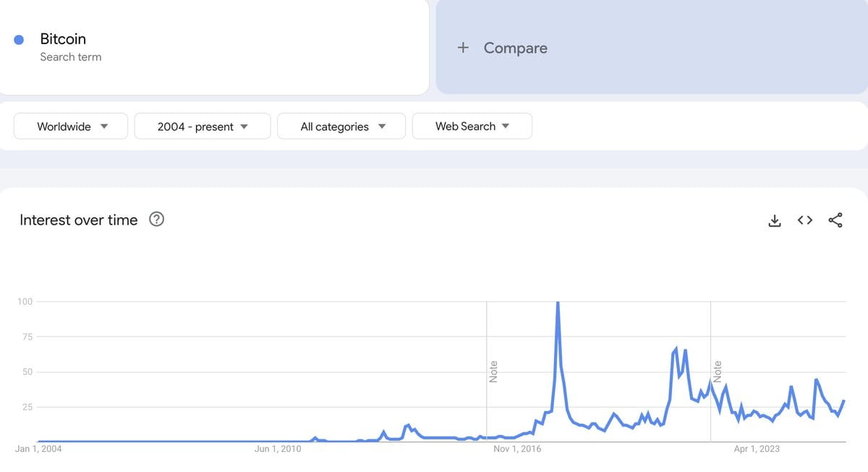Viewport: 868px width, 472px height.
Task: Select the chart's highest peak at 100
Action: [x=558, y=303]
